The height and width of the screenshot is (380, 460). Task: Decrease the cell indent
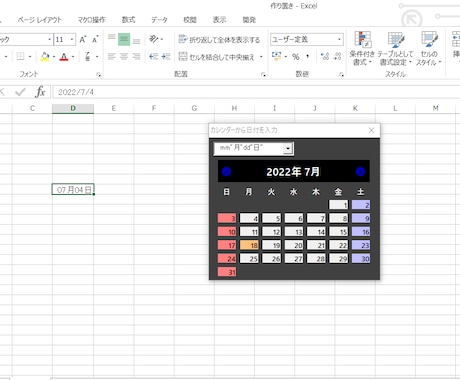tap(153, 56)
